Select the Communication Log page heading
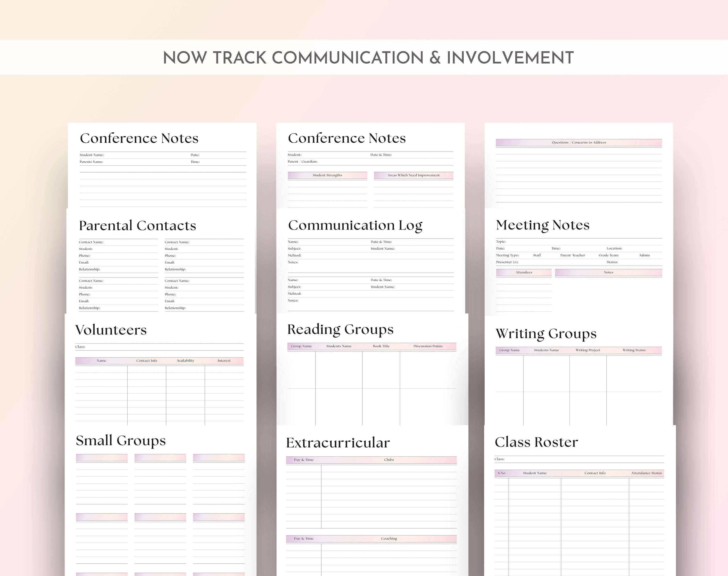728x576 pixels. pos(355,225)
